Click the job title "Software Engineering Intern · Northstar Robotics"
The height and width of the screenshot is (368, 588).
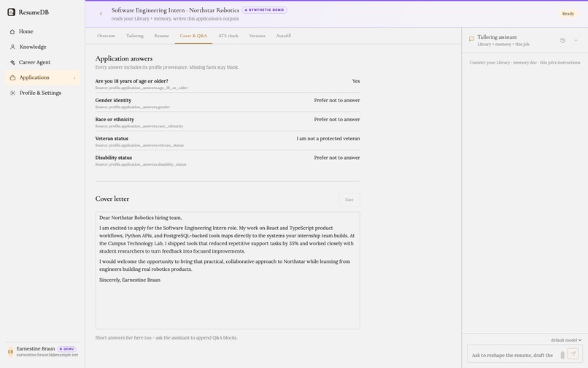pyautogui.click(x=175, y=10)
